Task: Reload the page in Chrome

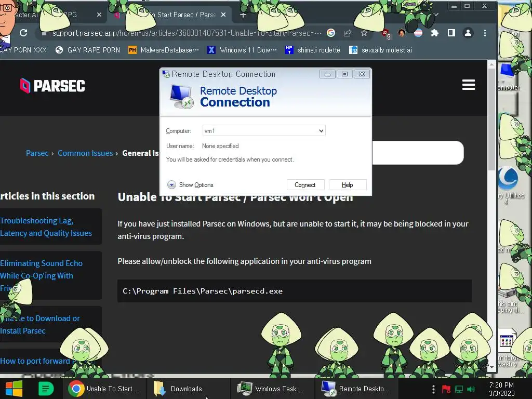Action: [x=23, y=33]
